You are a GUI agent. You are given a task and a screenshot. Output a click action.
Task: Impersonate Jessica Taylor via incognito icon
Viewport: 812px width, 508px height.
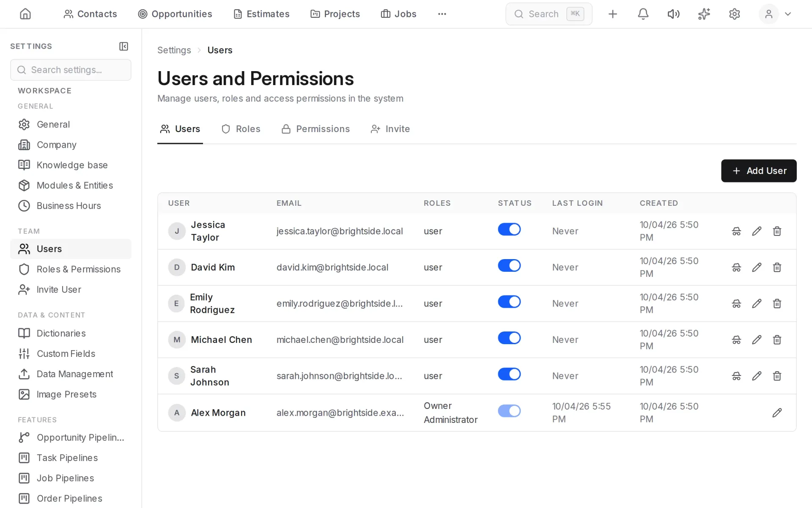736,231
